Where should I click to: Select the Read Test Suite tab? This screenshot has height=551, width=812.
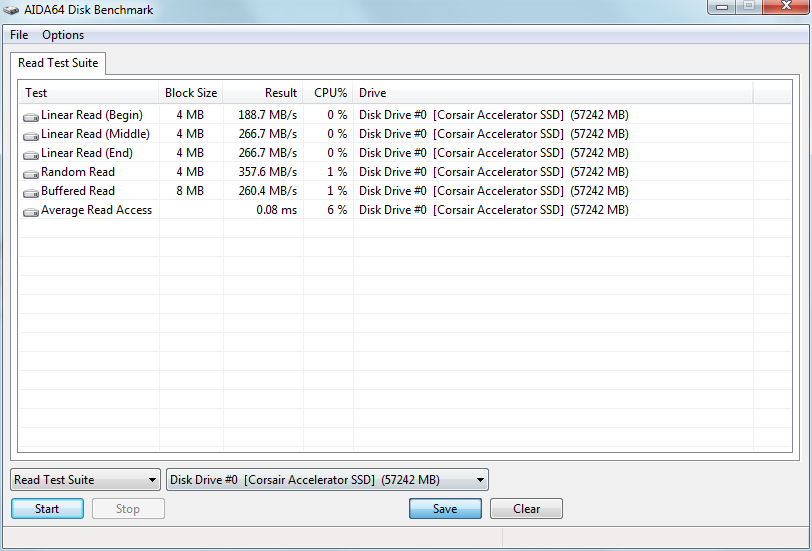58,63
